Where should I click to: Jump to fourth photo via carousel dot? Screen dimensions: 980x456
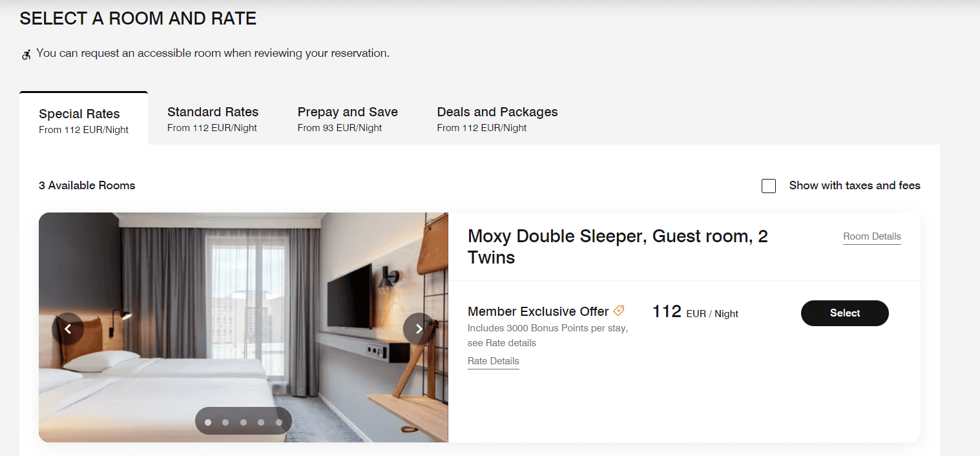click(x=261, y=422)
